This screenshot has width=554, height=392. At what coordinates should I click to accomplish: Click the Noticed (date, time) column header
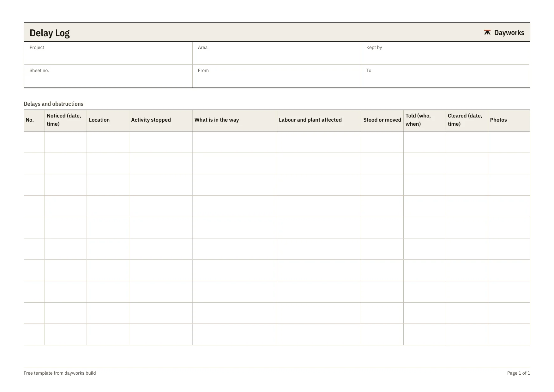66,120
